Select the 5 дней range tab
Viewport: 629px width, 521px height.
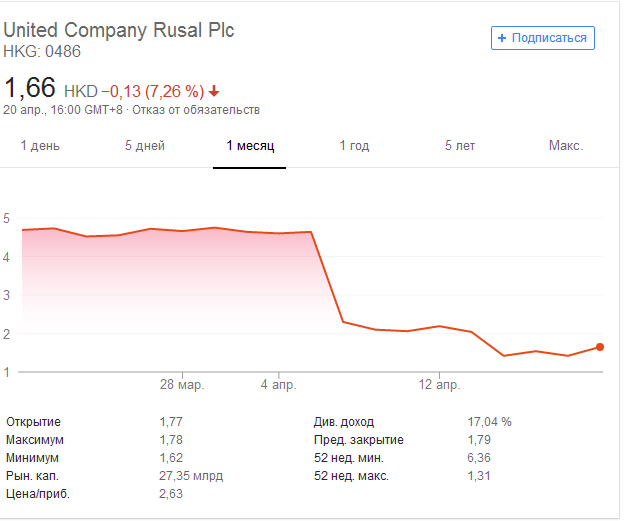pyautogui.click(x=145, y=146)
